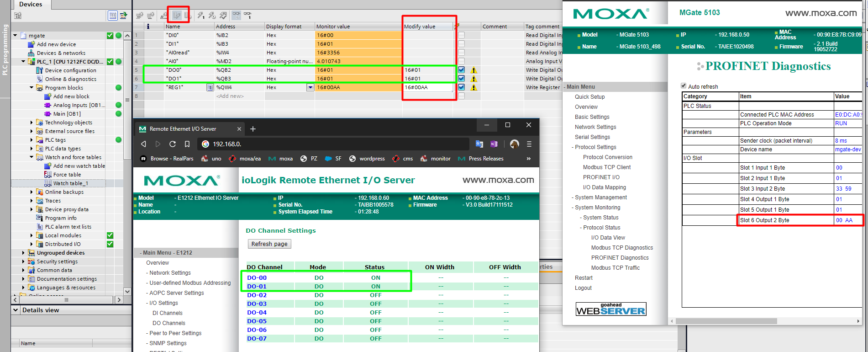
Task: Toggle the show modify columns toolbar icon
Action: click(176, 16)
